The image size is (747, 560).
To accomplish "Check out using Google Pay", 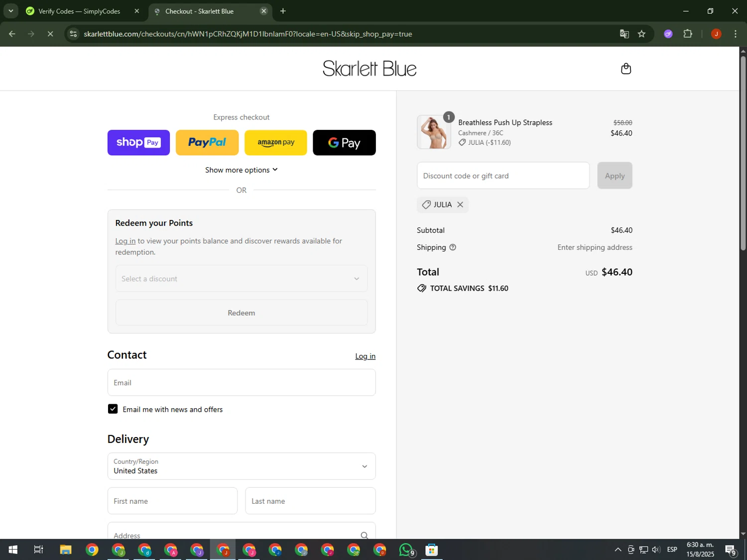I will [344, 143].
